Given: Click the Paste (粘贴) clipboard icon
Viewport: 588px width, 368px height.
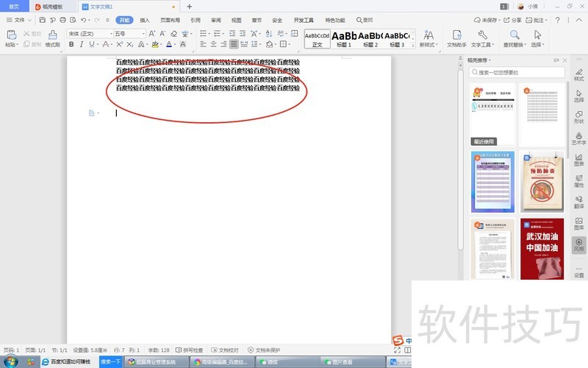Looking at the screenshot, I should pyautogui.click(x=12, y=35).
